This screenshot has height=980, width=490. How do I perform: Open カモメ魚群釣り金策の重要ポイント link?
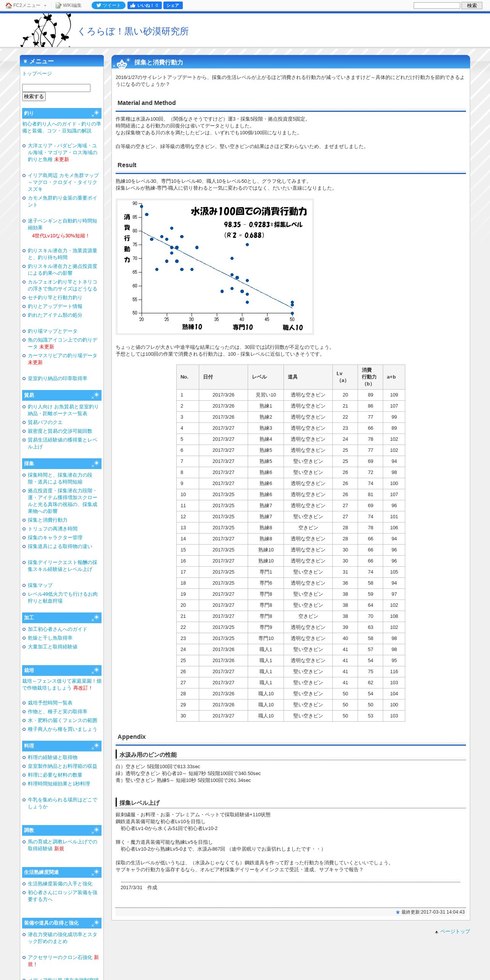[62, 201]
